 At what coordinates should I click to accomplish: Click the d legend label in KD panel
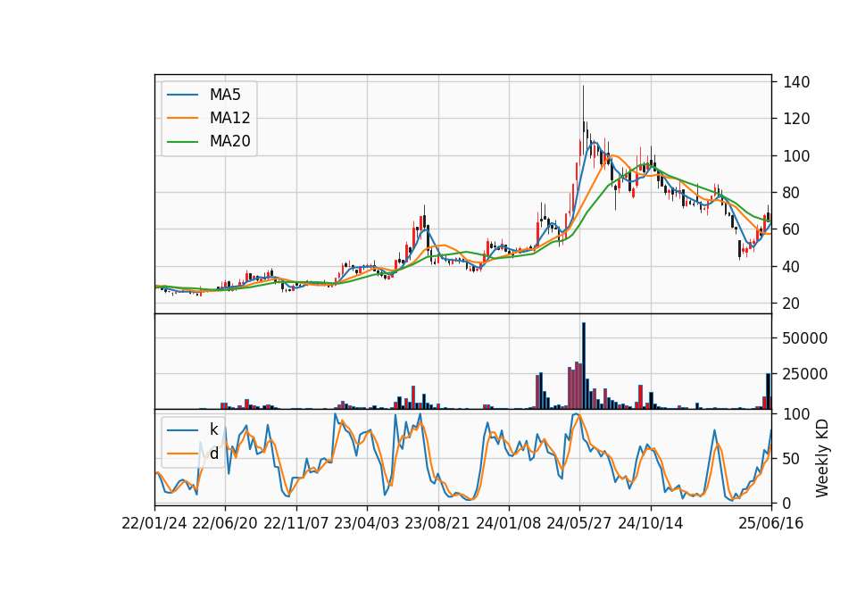click(213, 454)
